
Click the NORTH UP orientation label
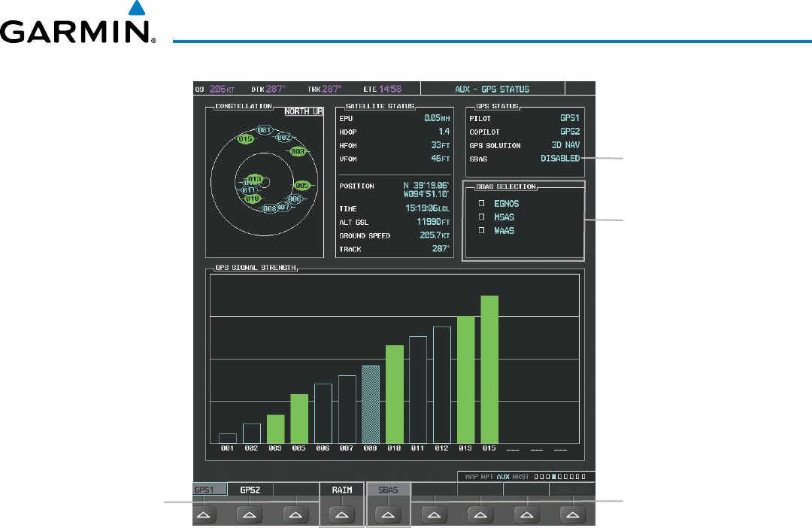pos(304,111)
